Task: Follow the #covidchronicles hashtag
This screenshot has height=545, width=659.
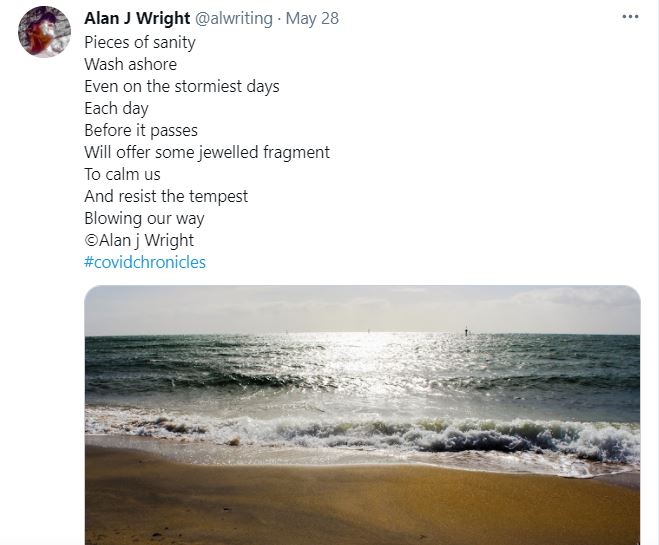Action: 145,262
